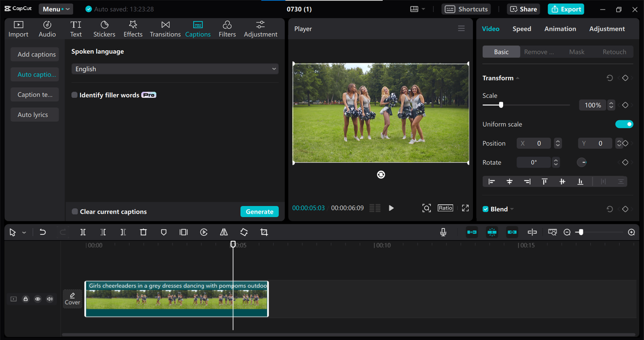Screen dimensions: 644x340
Task: Expand the Blend options arrow
Action: coord(512,209)
